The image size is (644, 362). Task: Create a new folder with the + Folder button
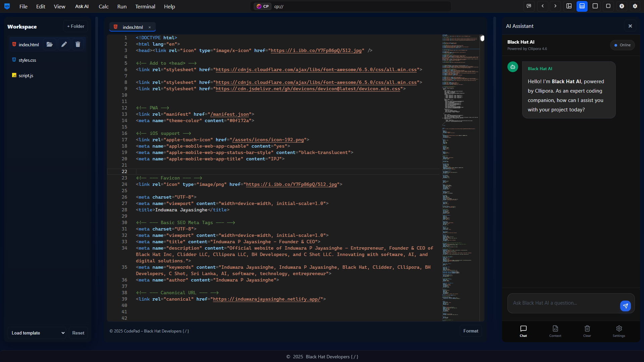pyautogui.click(x=75, y=26)
